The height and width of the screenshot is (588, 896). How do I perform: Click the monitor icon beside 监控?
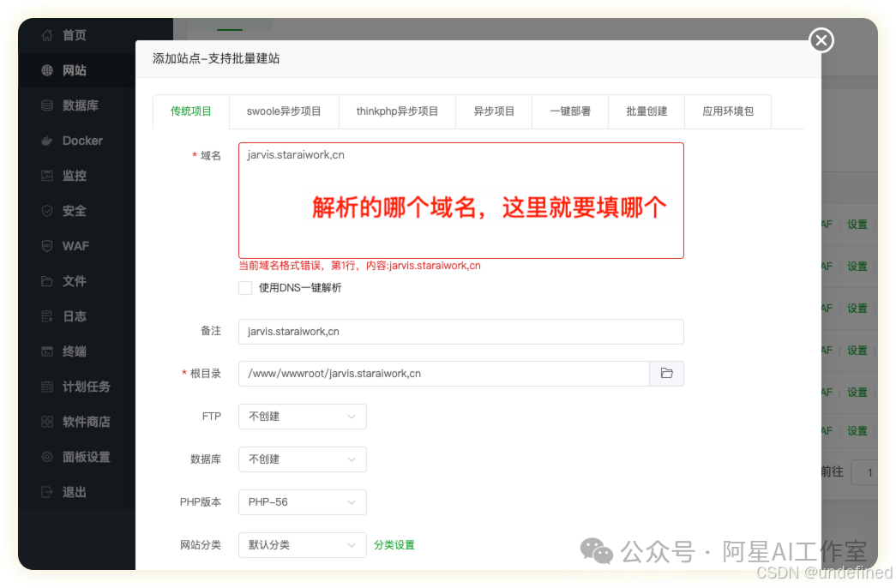[47, 176]
